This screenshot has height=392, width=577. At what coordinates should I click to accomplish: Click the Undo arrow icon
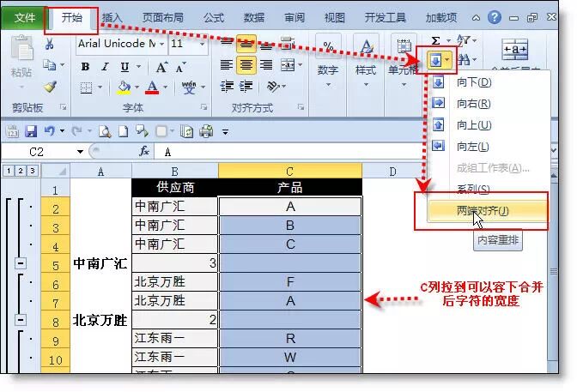49,131
